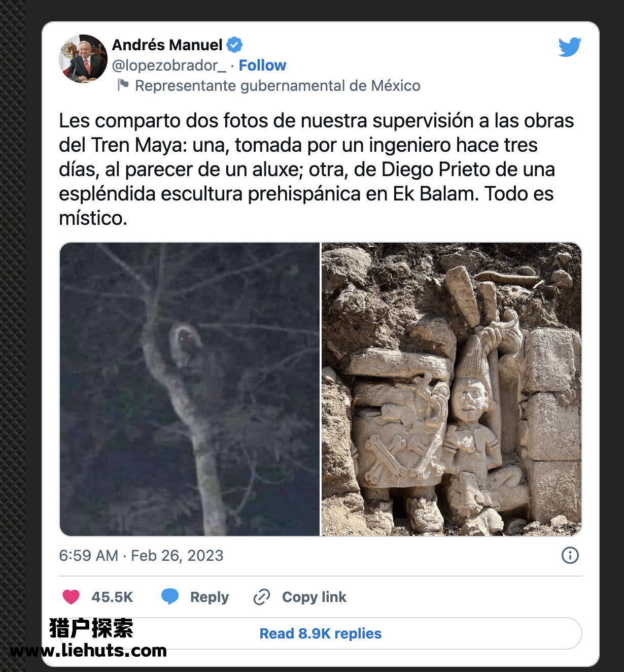
Task: Click the Copy link text
Action: [314, 597]
